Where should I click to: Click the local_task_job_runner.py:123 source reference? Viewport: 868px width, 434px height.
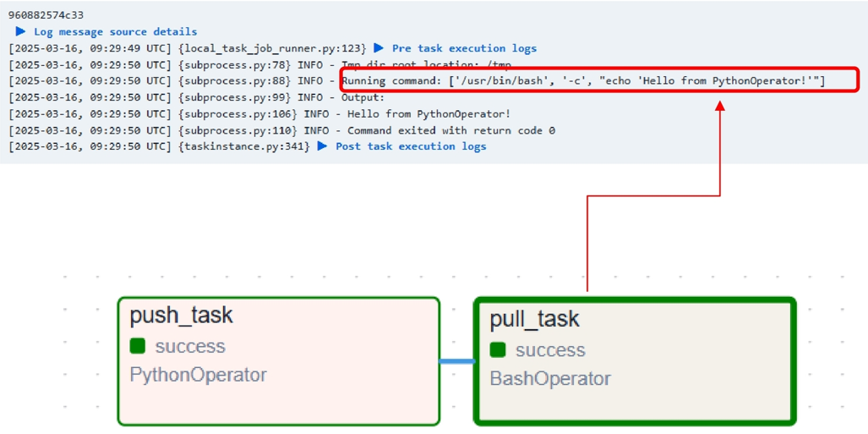click(x=274, y=48)
